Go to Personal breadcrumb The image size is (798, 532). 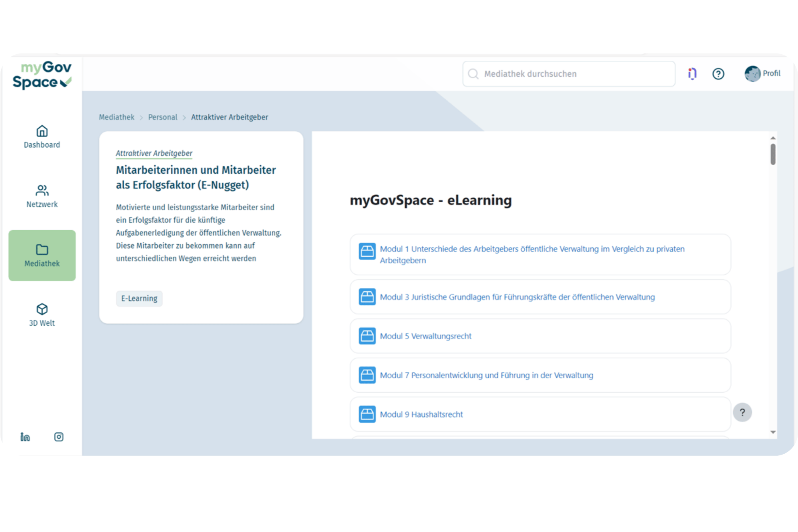pos(163,117)
